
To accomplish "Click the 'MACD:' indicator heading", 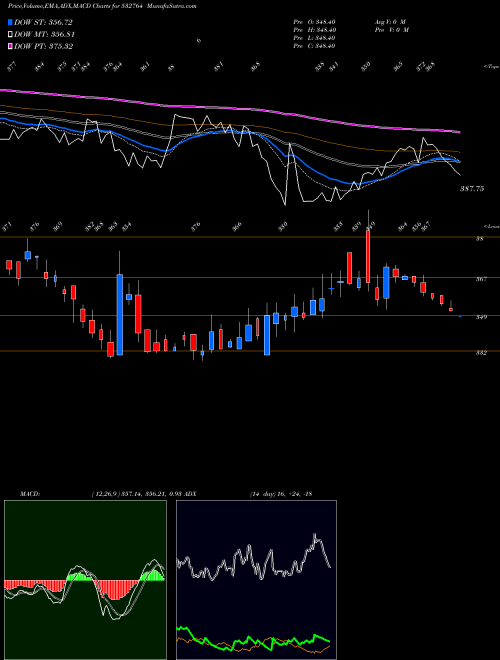I will coord(29,494).
